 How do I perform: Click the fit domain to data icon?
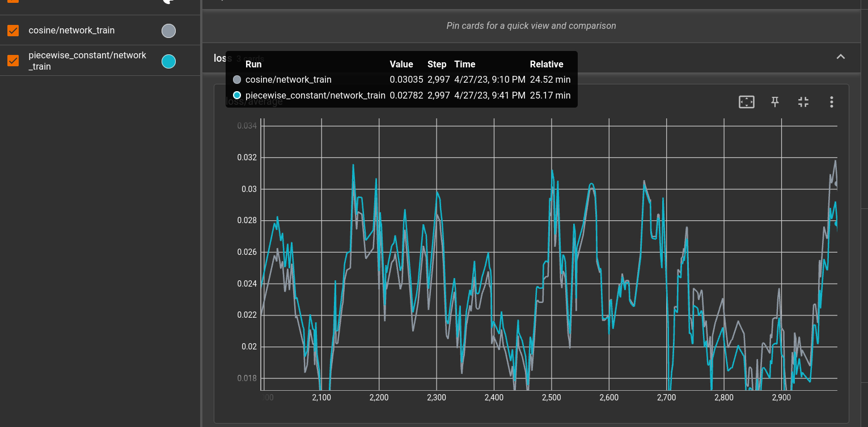coord(747,102)
